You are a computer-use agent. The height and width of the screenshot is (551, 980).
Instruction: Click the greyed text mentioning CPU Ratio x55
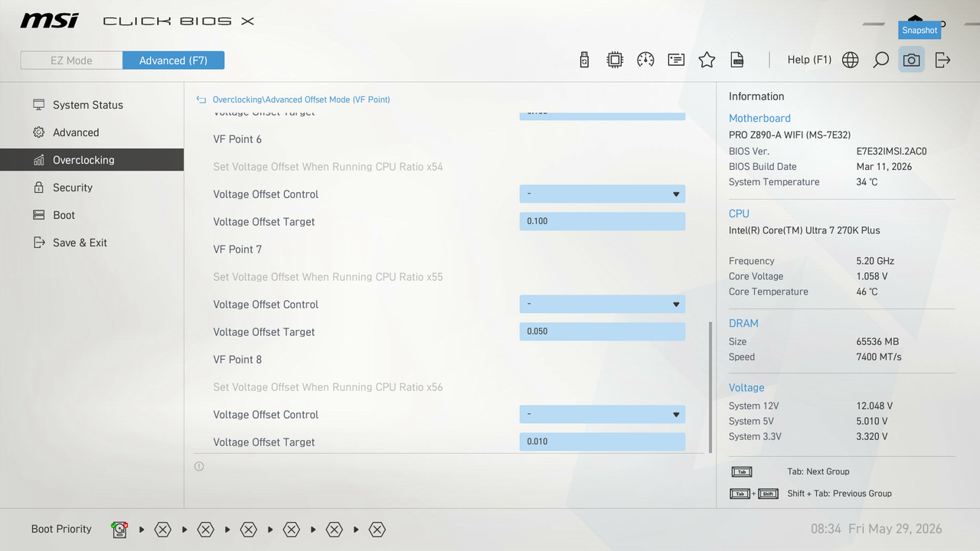click(328, 277)
